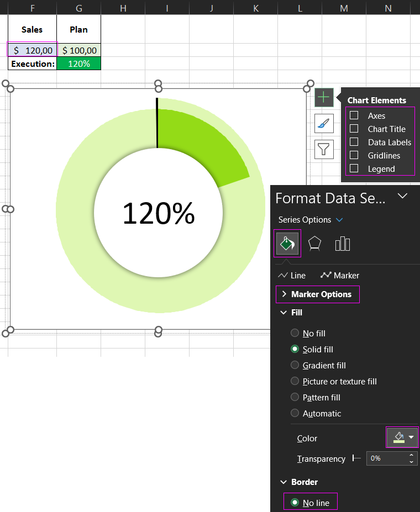Switch to the Marker tab
The image size is (420, 512).
coord(340,275)
